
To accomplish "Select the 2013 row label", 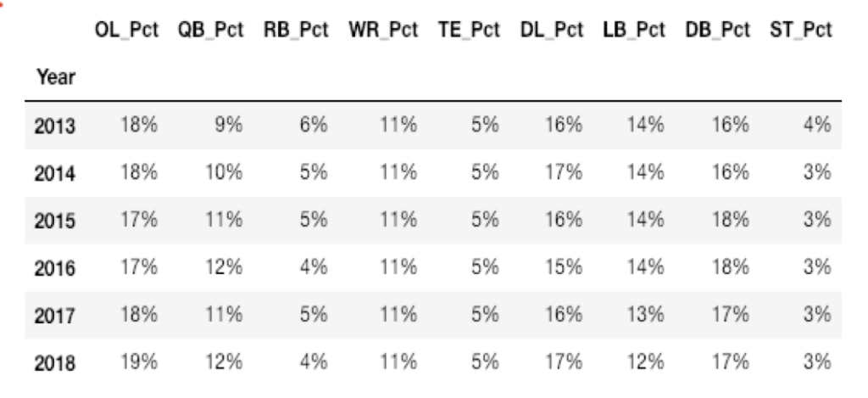I will tap(55, 126).
